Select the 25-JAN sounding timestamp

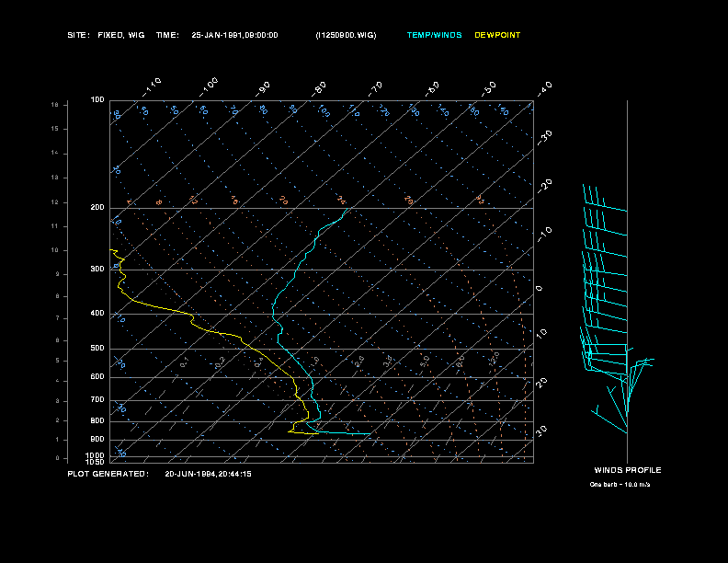pyautogui.click(x=235, y=35)
